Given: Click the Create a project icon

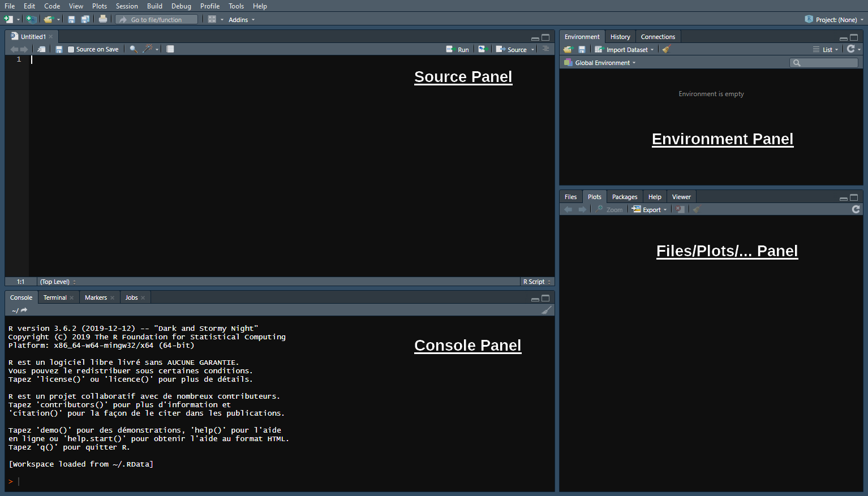Looking at the screenshot, I should pos(32,19).
